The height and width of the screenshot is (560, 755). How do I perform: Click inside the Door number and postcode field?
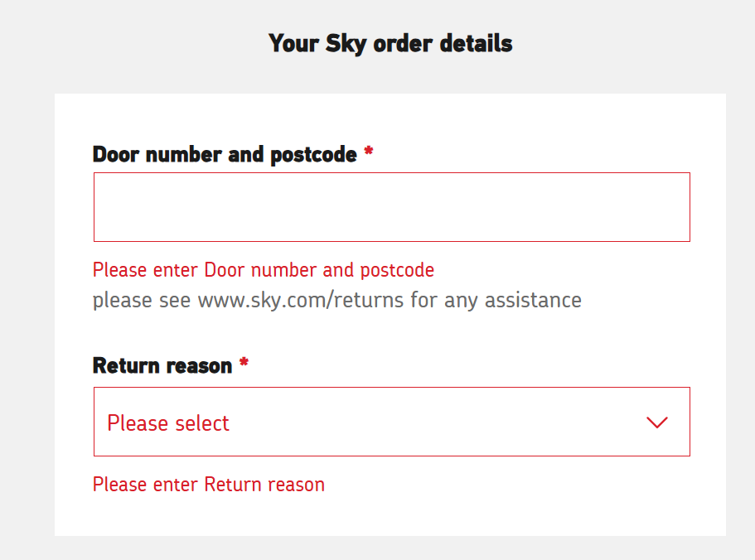pyautogui.click(x=391, y=206)
